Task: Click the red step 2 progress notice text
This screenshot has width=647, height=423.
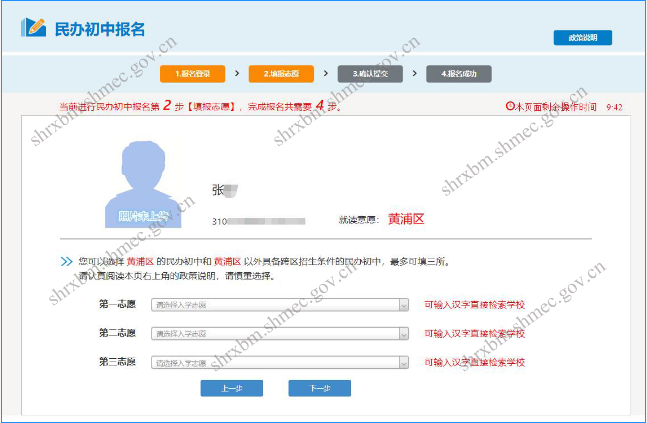Action: pos(200,106)
